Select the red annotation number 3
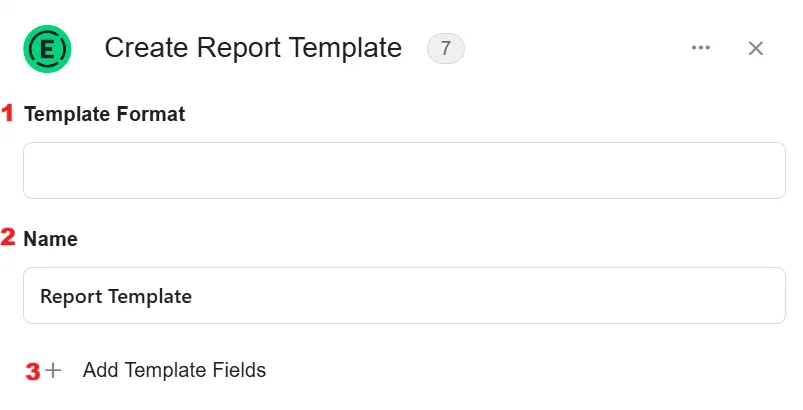Screen dimensions: 803x410 (33, 372)
